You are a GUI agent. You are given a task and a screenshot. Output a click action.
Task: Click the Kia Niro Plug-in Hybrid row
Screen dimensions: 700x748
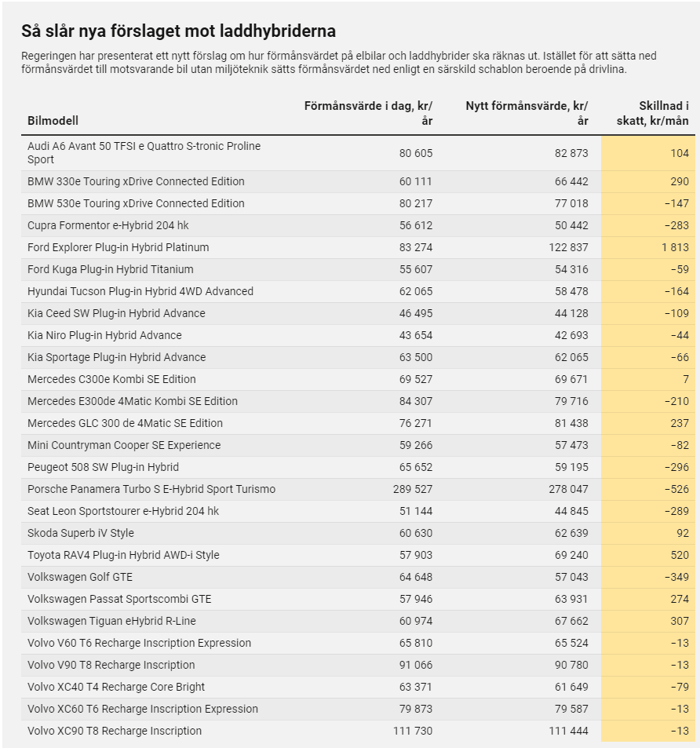point(358,335)
